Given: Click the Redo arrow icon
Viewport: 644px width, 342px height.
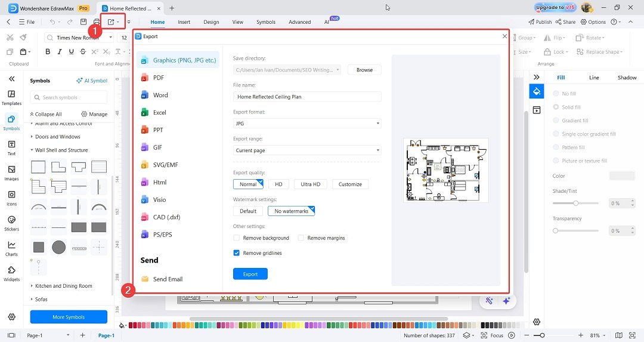Looking at the screenshot, I should click(69, 22).
